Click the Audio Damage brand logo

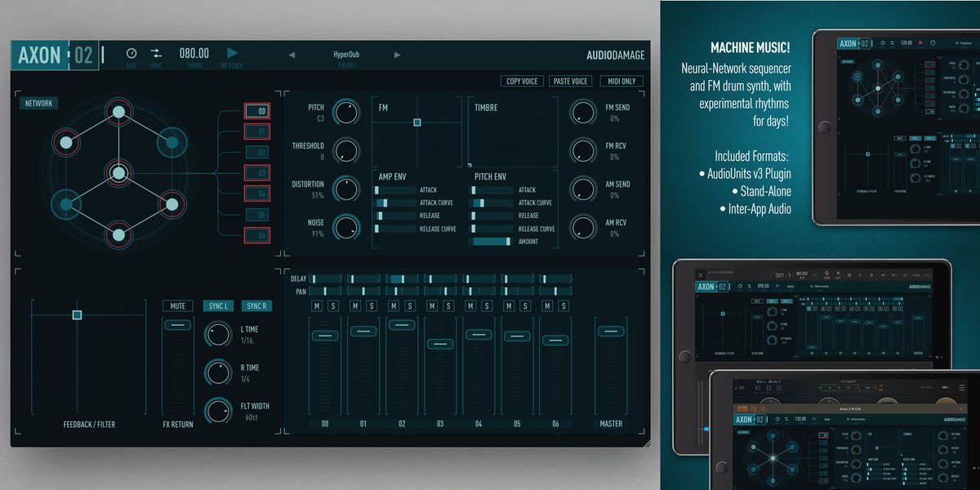click(x=615, y=56)
